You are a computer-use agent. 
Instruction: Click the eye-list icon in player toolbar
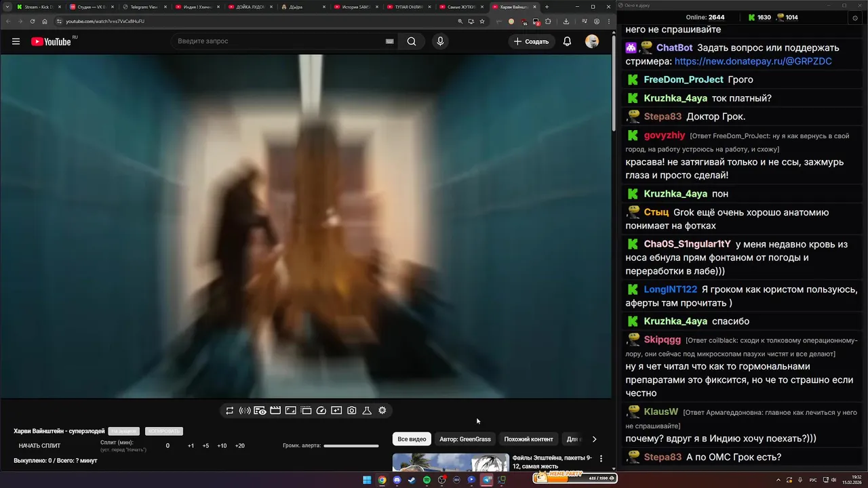(260, 410)
